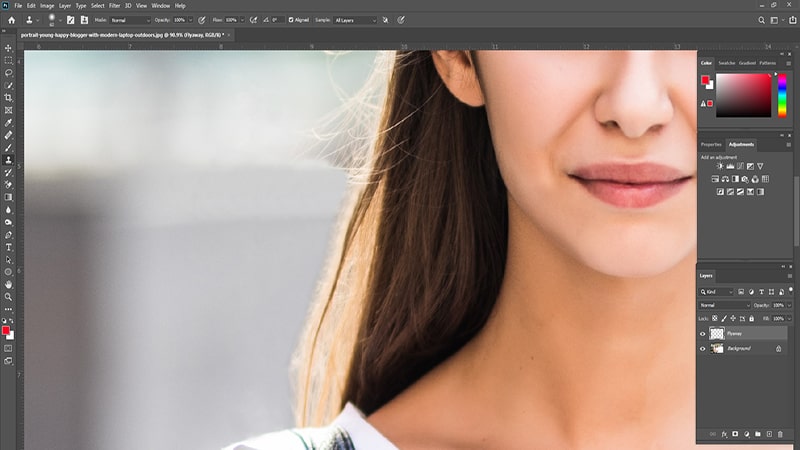Open the layer style fx menu
The height and width of the screenshot is (450, 800).
tap(723, 434)
